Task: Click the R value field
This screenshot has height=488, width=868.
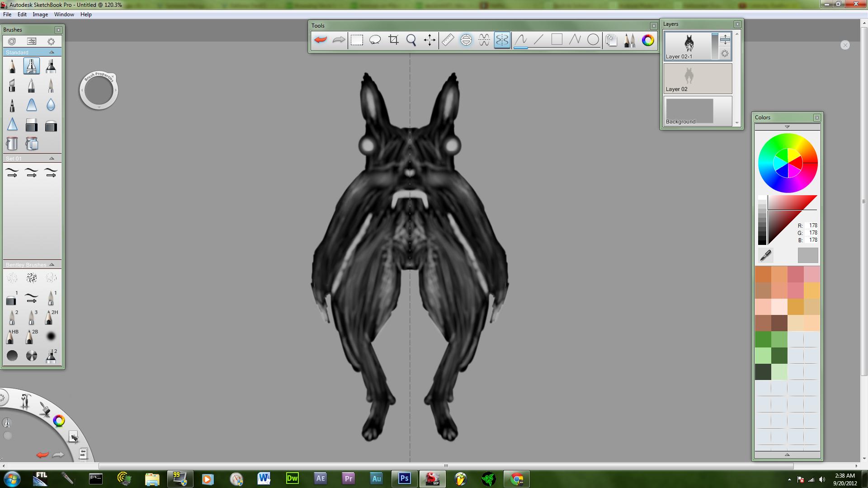Action: coord(813,225)
